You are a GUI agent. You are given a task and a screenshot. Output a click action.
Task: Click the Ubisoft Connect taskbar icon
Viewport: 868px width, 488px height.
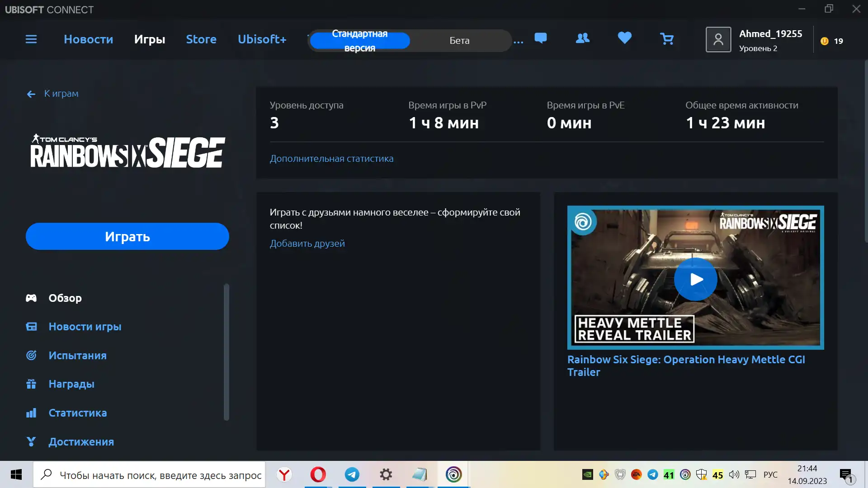453,474
